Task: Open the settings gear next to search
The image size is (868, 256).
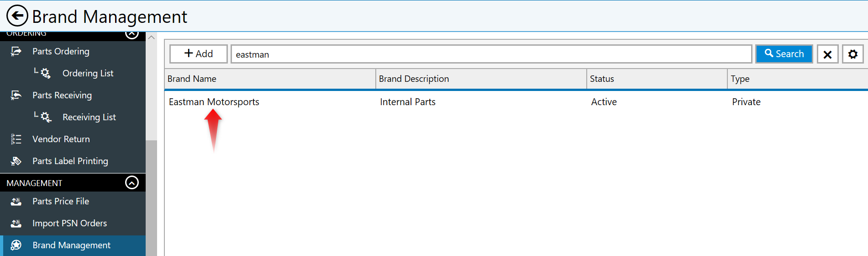Action: point(852,54)
